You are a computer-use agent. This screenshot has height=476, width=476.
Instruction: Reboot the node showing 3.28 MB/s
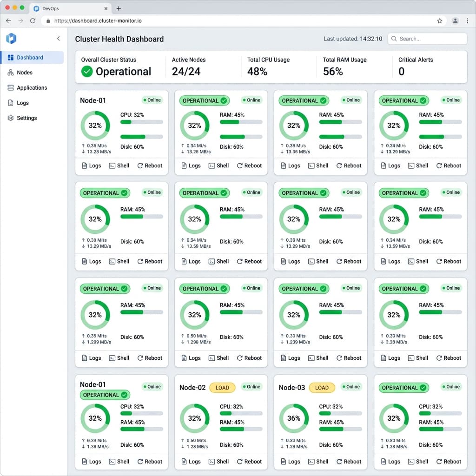[x=449, y=358]
